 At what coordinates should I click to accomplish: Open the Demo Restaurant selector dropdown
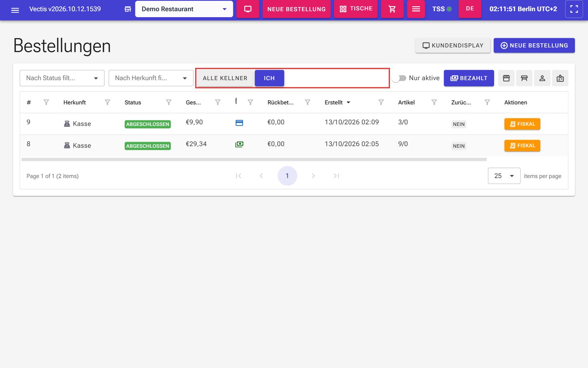coord(184,9)
